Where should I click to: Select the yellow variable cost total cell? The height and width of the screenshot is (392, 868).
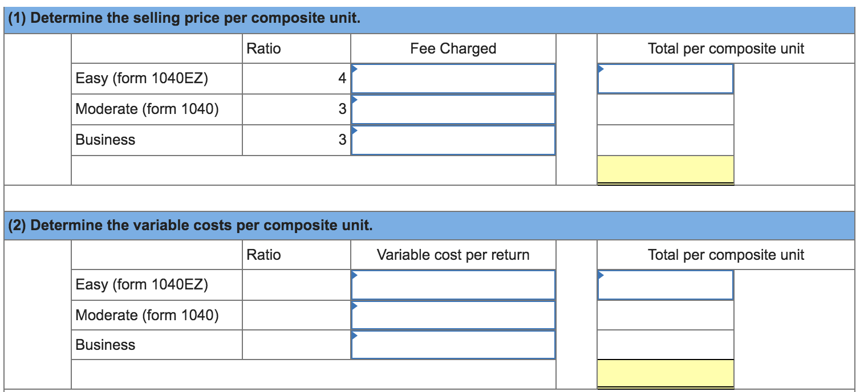point(664,373)
